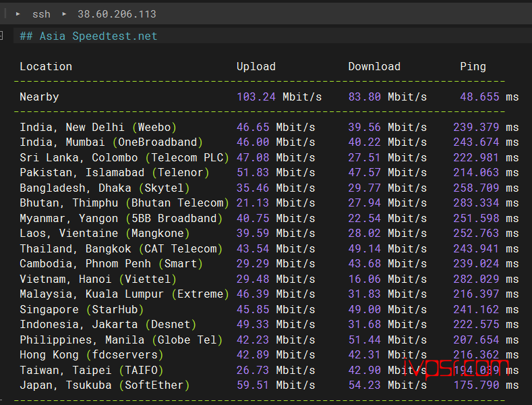Viewport: 532px width, 405px height.
Task: Select 'India, New Delhi (Weebo)' row
Action: pos(269,127)
